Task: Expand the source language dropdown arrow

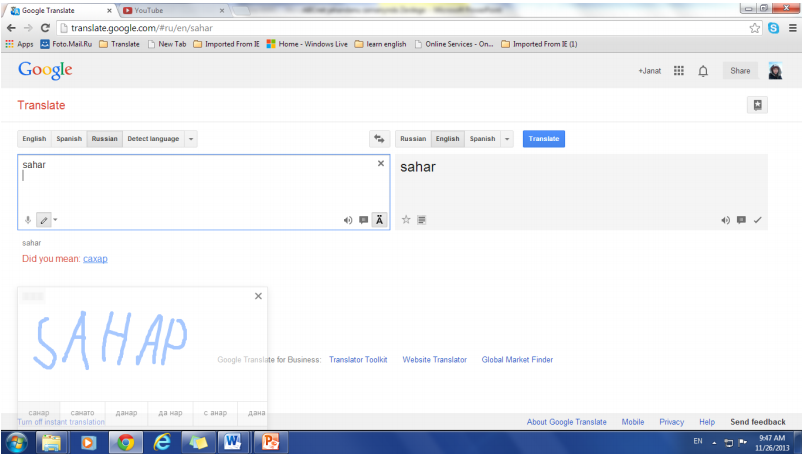Action: (x=191, y=139)
